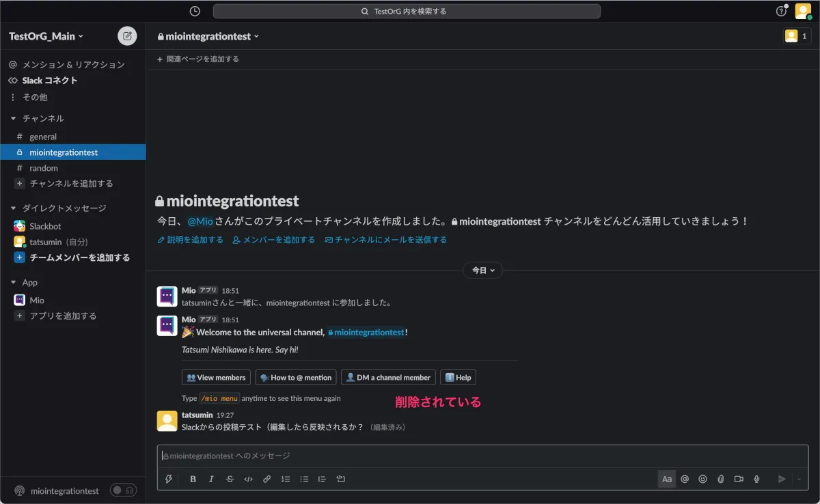Record an audio clip with microphone

coord(756,479)
